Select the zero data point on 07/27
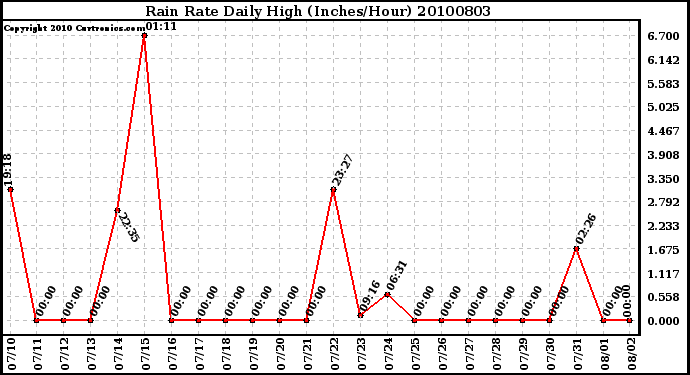This screenshot has height=375, width=690. tap(468, 320)
